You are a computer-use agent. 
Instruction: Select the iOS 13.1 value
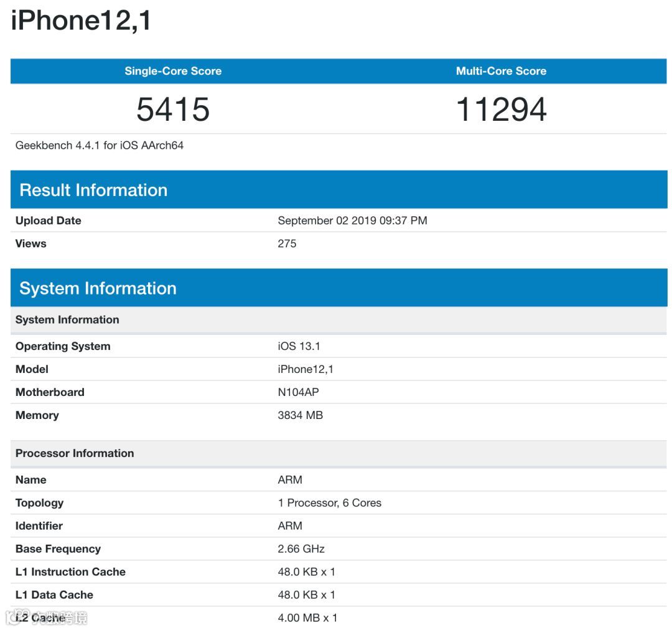coord(299,346)
